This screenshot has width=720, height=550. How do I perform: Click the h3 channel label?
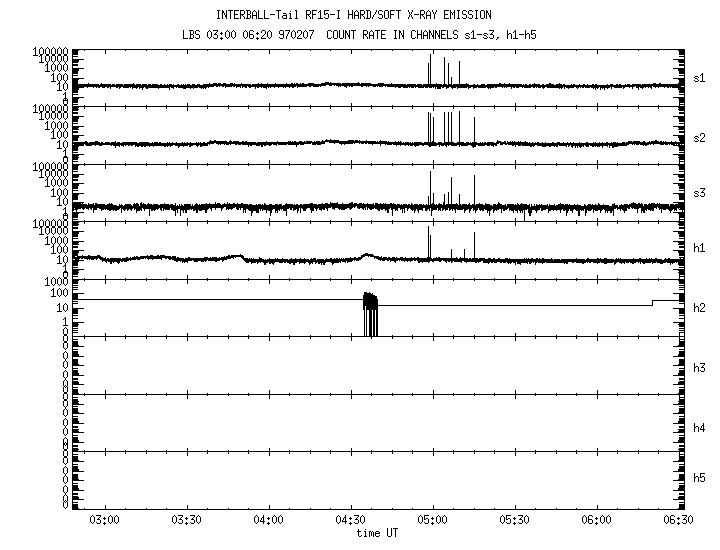[699, 368]
